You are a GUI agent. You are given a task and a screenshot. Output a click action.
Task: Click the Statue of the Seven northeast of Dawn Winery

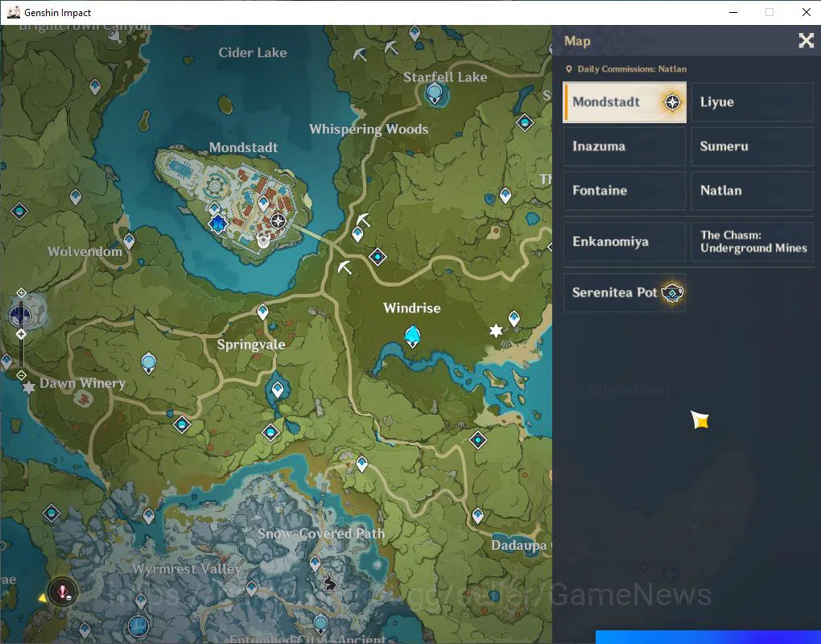point(149,363)
